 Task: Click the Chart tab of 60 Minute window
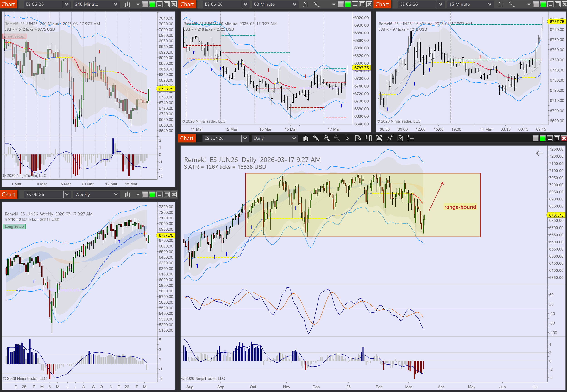point(187,4)
